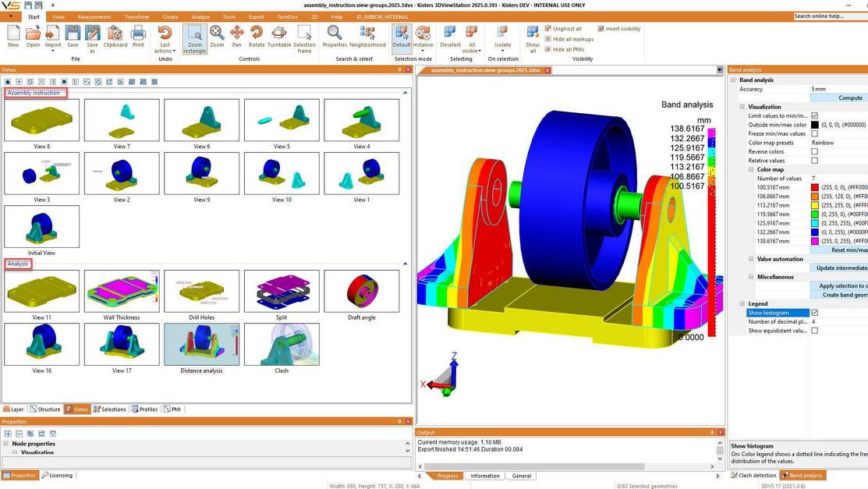Select the Clash view thumbnail
The image size is (868, 489).
tap(282, 345)
